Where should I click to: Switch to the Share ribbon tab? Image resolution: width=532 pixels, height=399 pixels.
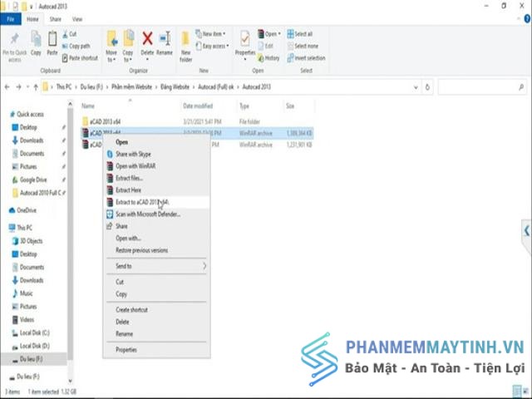(56, 19)
